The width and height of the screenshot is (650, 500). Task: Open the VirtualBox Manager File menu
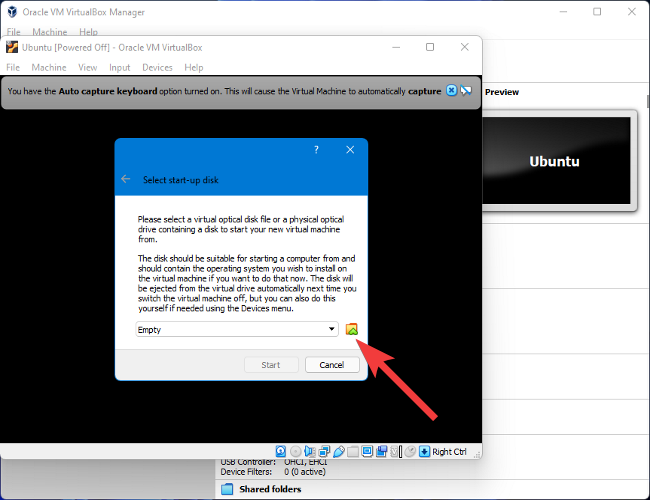click(x=13, y=32)
